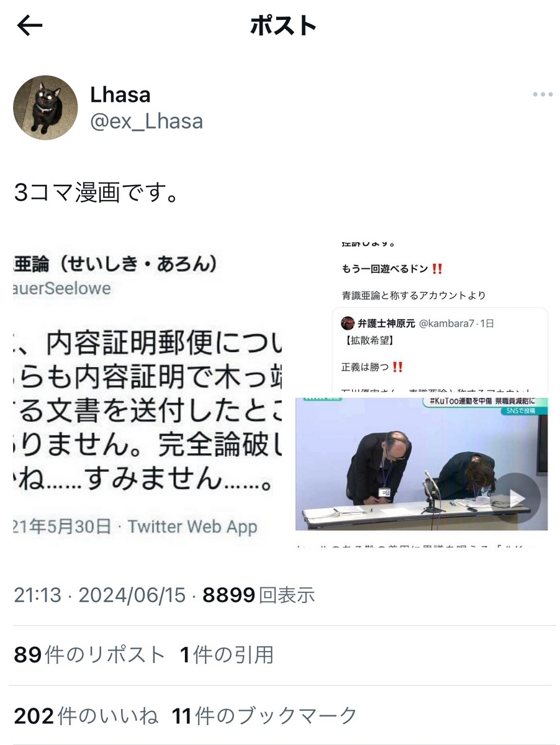The width and height of the screenshot is (560, 745).
Task: Open Lhasa's black cat profile avatar
Action: click(x=45, y=108)
